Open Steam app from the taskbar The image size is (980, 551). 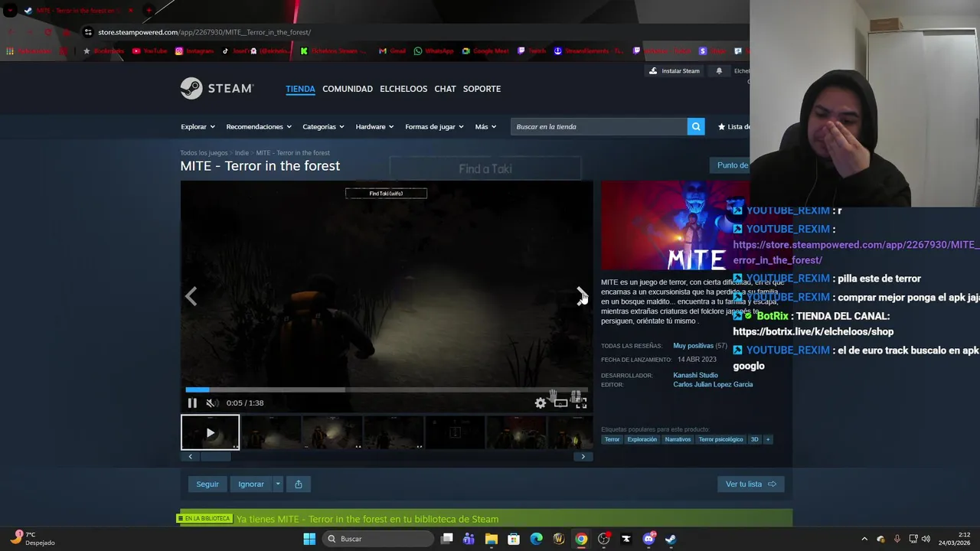click(671, 539)
